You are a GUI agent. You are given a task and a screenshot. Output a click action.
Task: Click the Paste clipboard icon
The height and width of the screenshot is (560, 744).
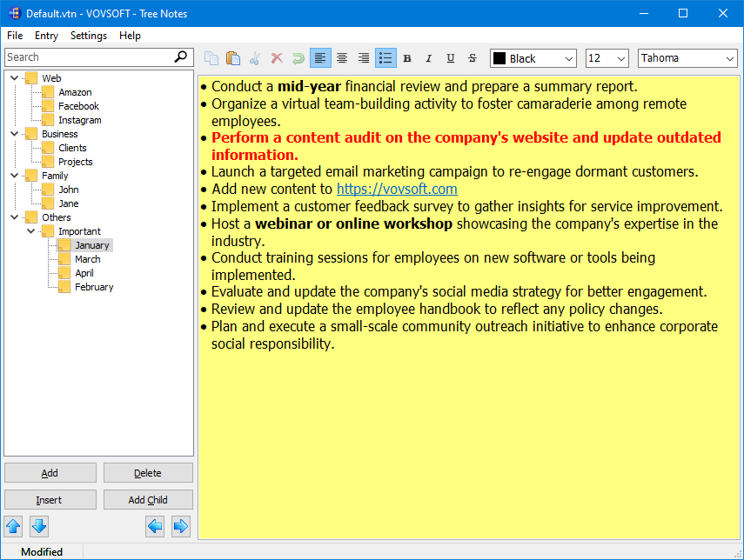pos(233,58)
